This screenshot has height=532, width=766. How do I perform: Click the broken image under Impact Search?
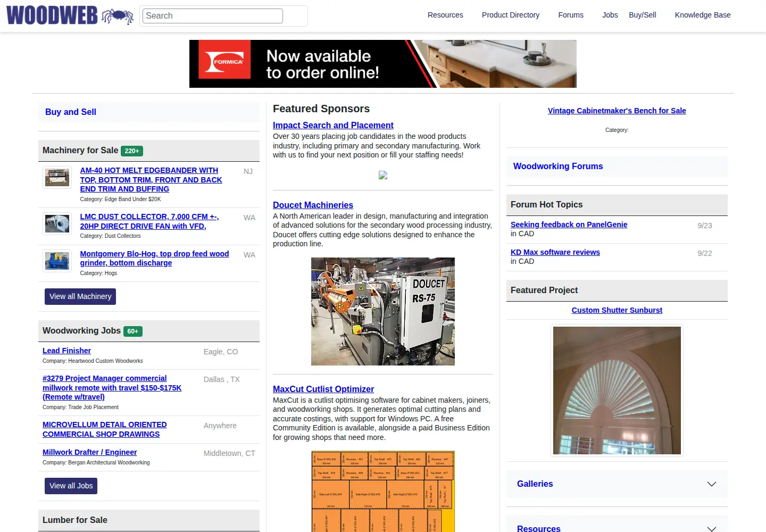(383, 175)
